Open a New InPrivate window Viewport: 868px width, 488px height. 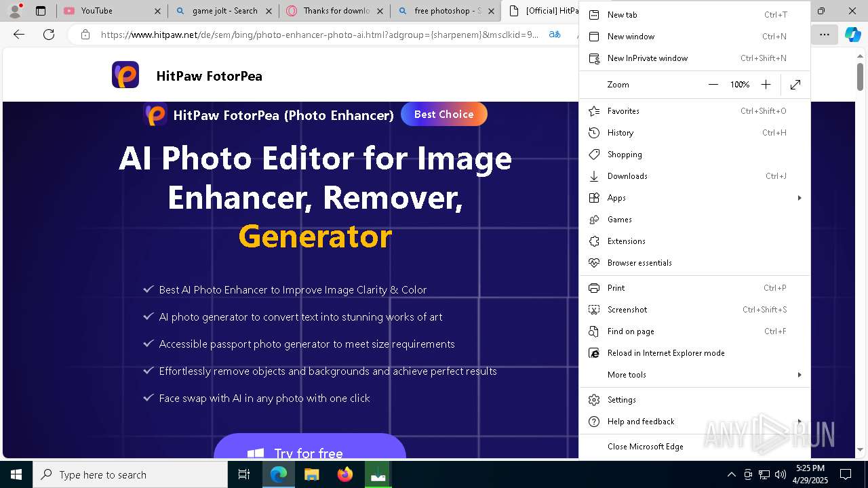coord(694,58)
